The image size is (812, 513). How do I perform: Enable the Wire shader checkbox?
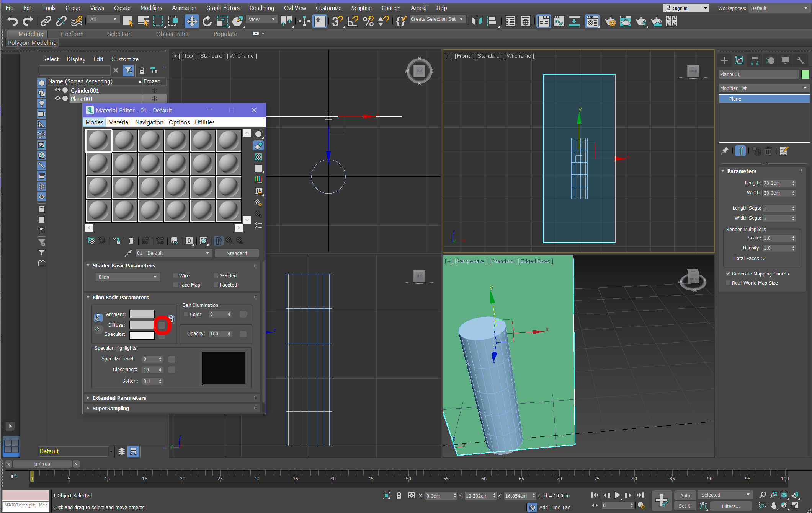coord(175,275)
